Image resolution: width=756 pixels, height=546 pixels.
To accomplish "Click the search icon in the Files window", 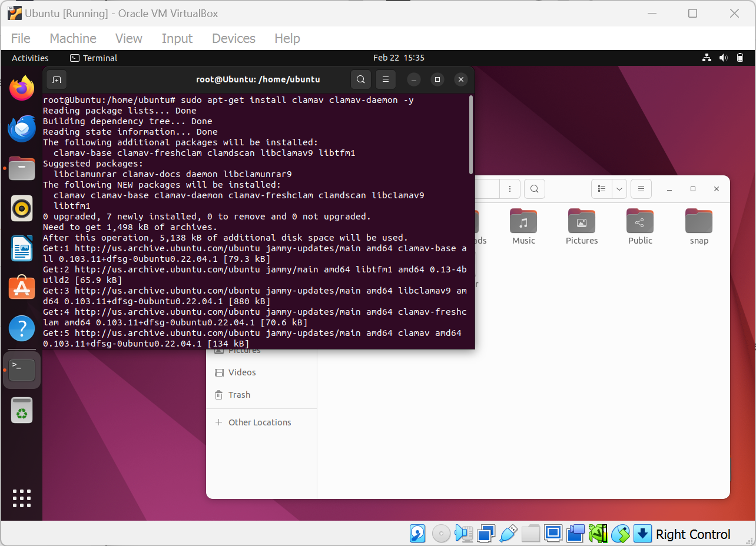I will 534,189.
